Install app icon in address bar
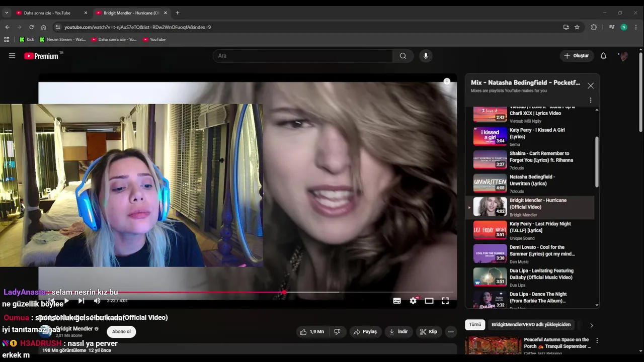 (566, 27)
